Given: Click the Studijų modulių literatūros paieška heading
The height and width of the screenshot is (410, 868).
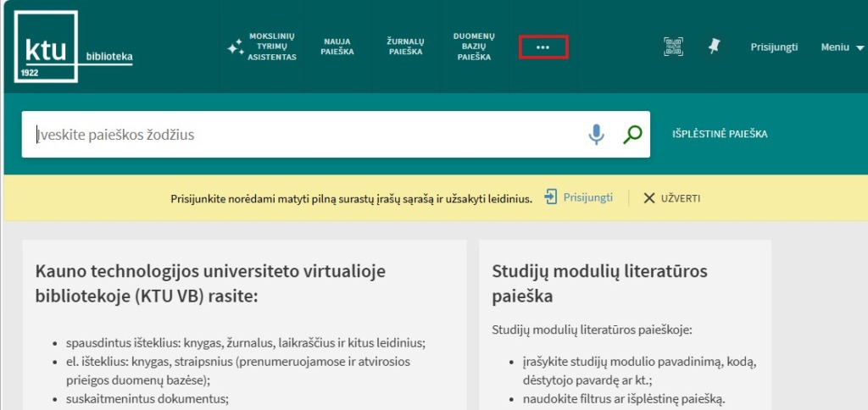Looking at the screenshot, I should point(599,283).
